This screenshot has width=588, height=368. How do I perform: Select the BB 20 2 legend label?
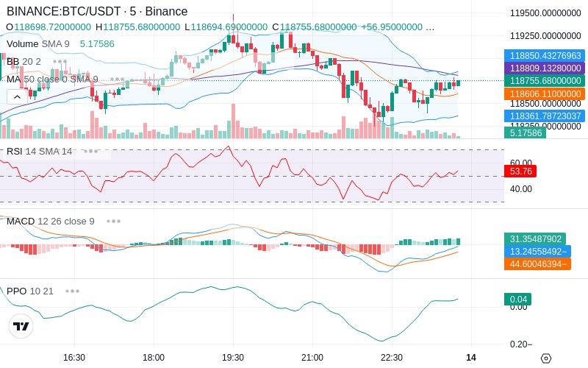pyautogui.click(x=24, y=61)
